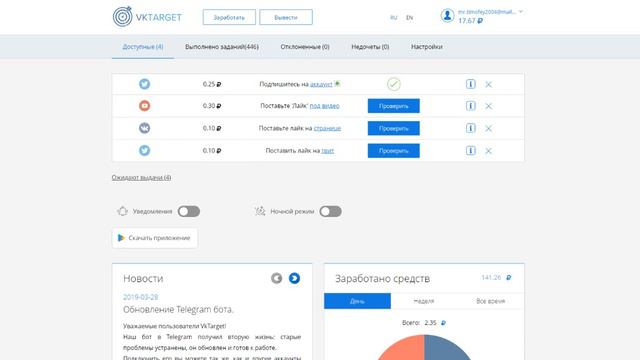Open the Ожидают выдачи (4) link

tap(141, 178)
